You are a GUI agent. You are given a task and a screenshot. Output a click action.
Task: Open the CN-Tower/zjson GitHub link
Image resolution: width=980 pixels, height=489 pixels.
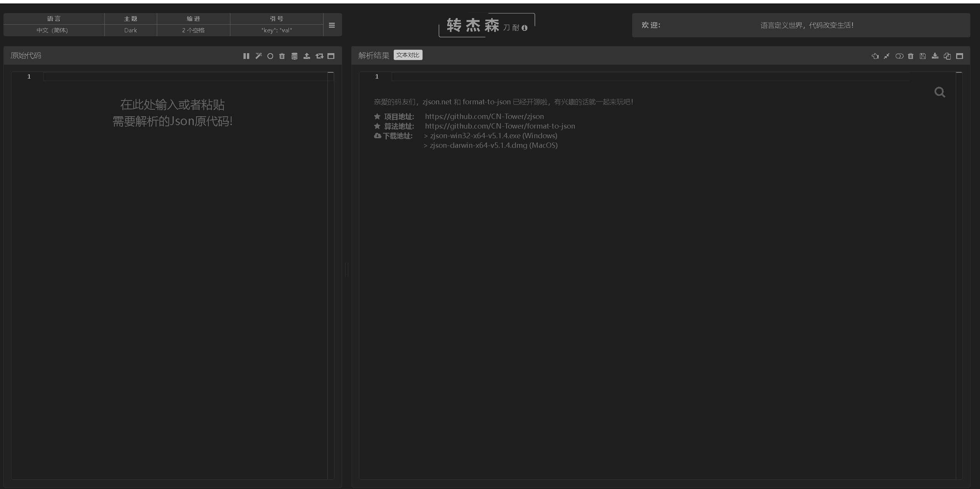[x=484, y=116]
